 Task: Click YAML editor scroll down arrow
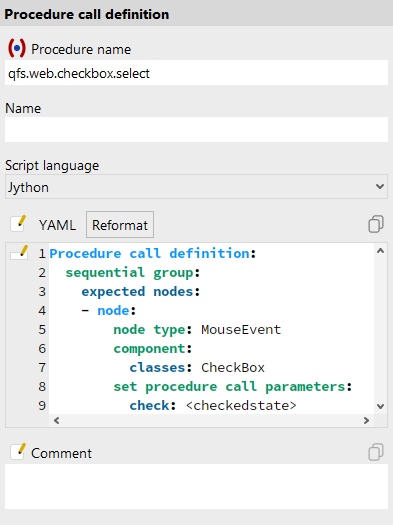click(380, 406)
